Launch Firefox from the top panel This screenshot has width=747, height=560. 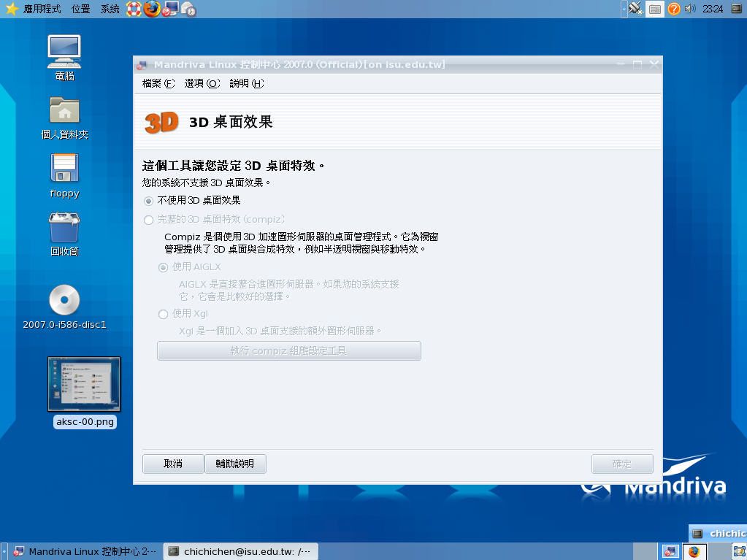[152, 9]
